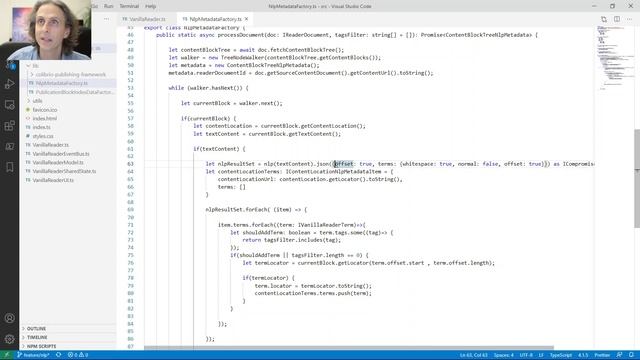
Task: Open the Bookmarks view icon
Action: click(x=10, y=167)
